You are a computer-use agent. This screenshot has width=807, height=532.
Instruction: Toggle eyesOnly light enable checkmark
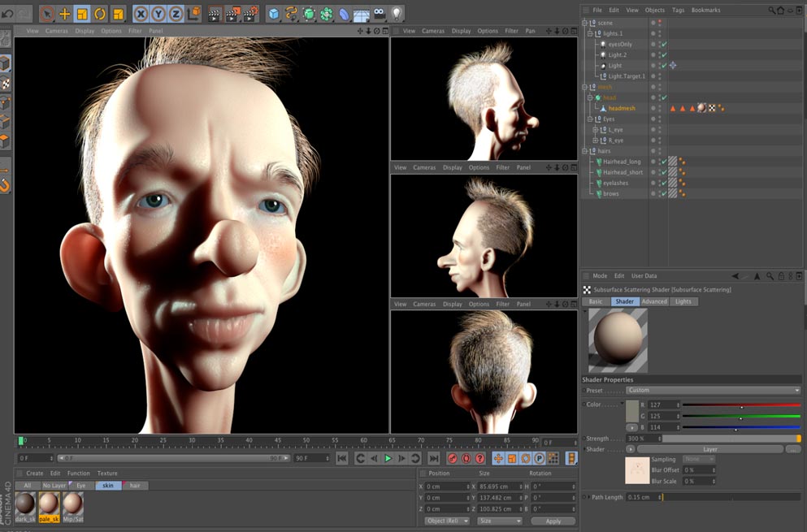(665, 44)
